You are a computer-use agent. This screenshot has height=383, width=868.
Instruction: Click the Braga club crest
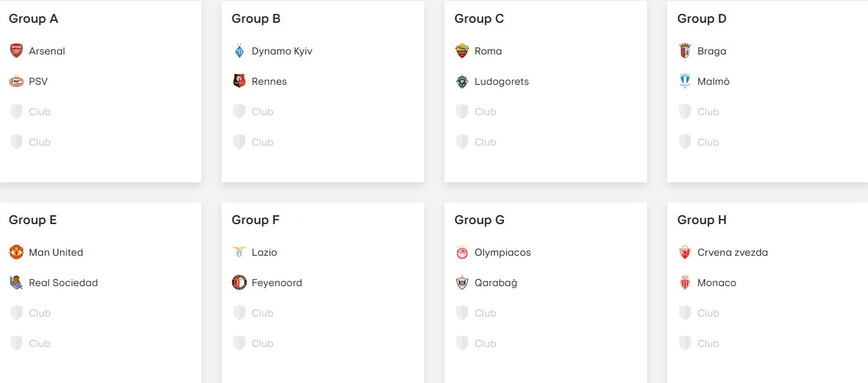coord(685,51)
